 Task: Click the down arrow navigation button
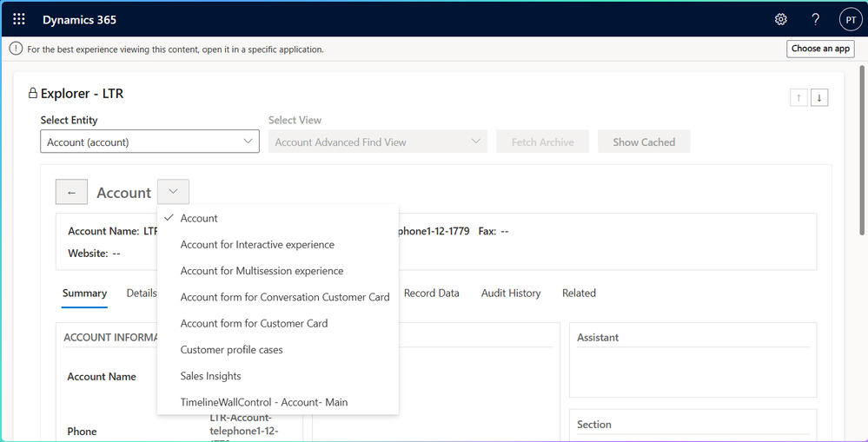tap(819, 97)
